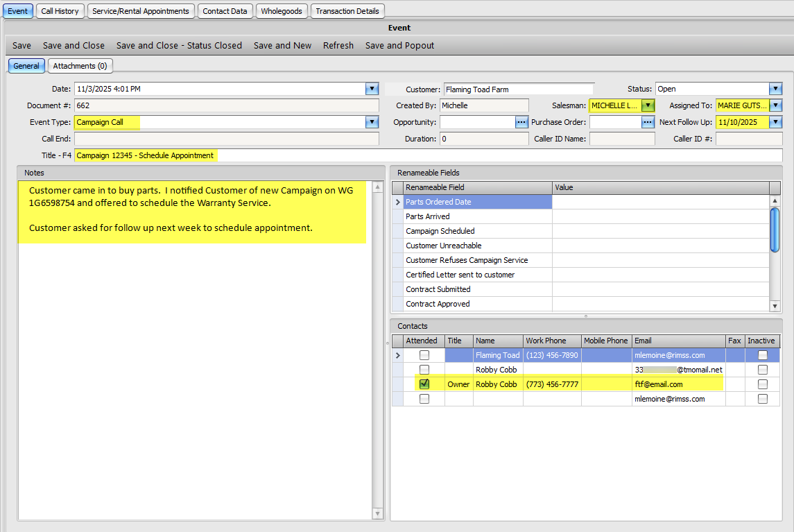Open Service/Rental Appointments tab
Screen dimensions: 794x532
tap(141, 11)
